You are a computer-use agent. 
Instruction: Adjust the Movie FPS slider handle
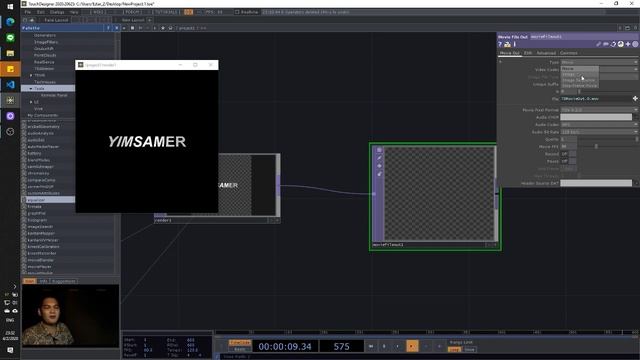[x=596, y=147]
